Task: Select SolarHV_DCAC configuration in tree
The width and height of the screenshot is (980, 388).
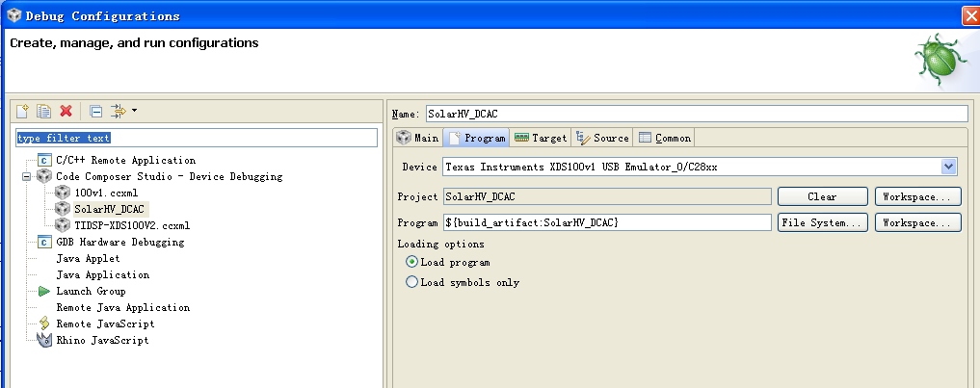Action: tap(109, 209)
